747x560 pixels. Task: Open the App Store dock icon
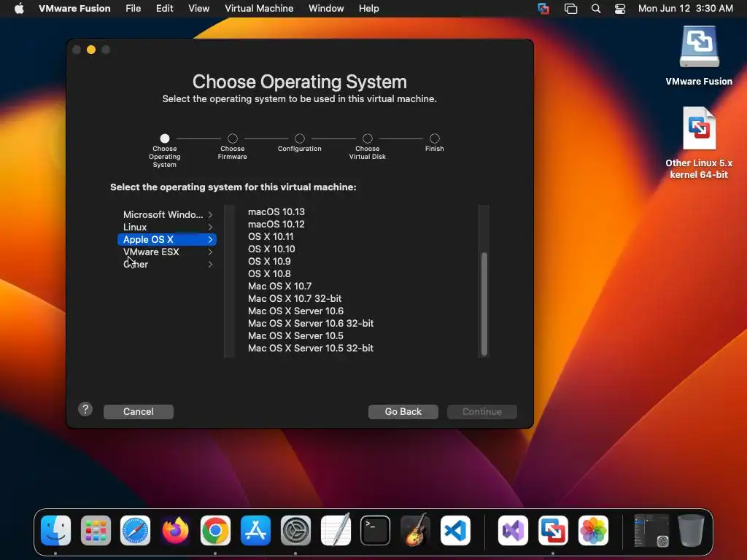(x=255, y=530)
